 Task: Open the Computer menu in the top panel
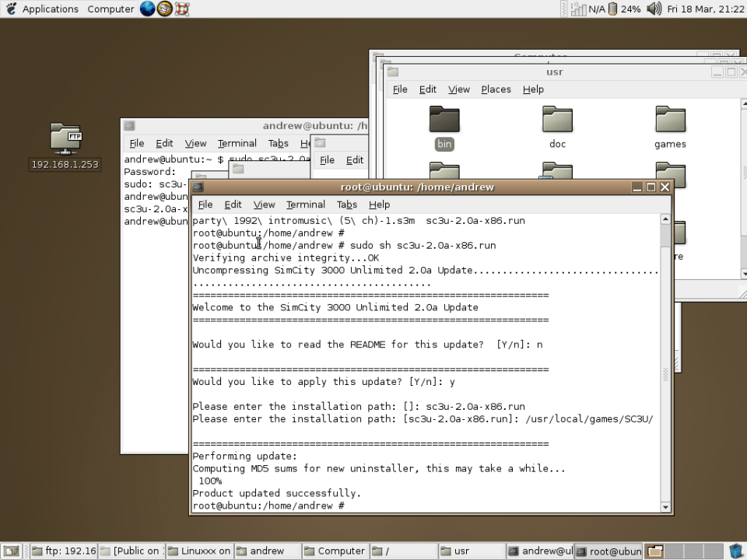pos(110,9)
